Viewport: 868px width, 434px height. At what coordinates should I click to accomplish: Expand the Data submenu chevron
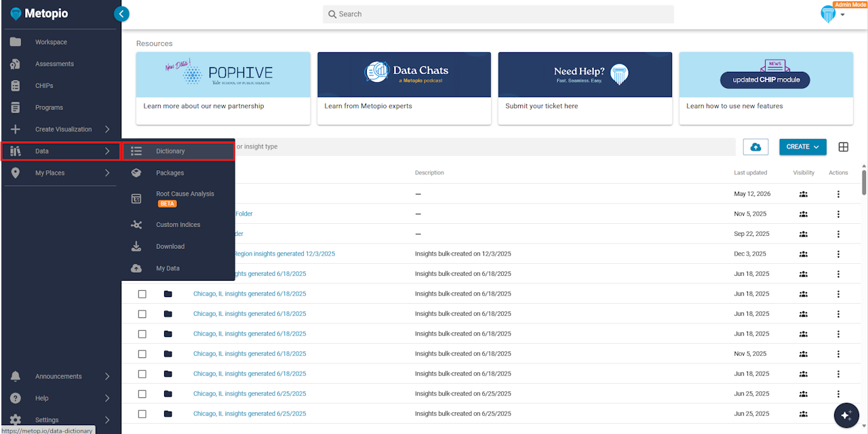tap(107, 151)
